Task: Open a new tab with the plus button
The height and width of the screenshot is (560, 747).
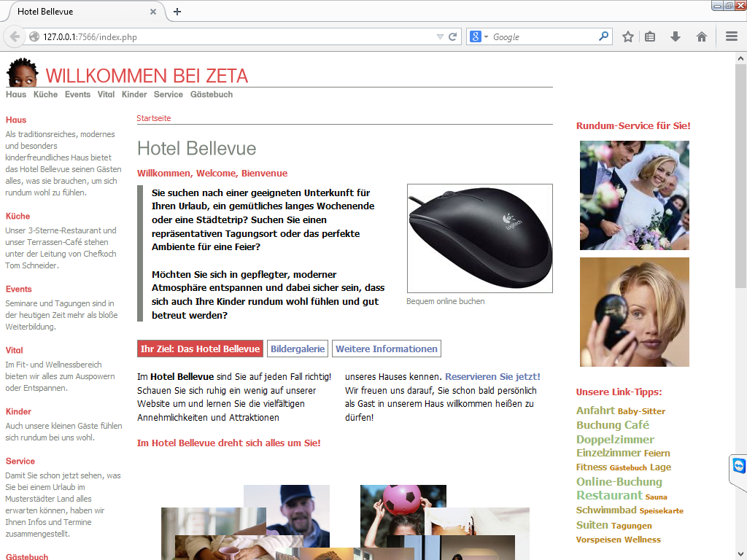Action: point(177,12)
